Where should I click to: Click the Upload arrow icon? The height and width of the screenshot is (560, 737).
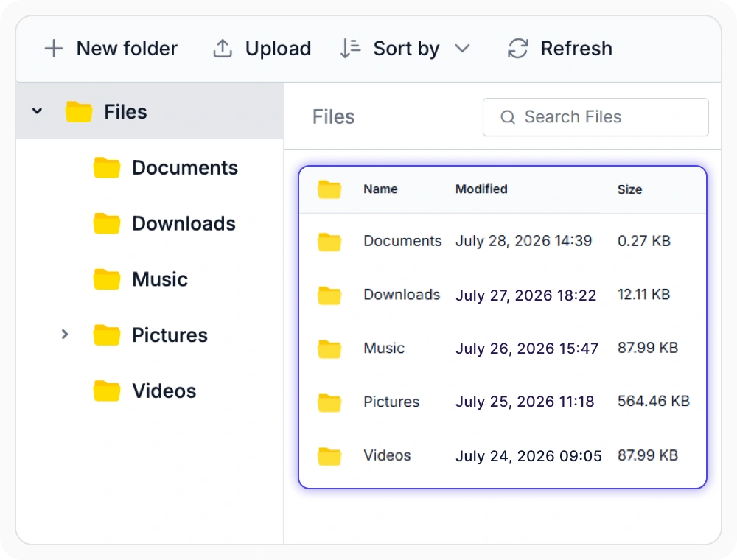pos(223,49)
